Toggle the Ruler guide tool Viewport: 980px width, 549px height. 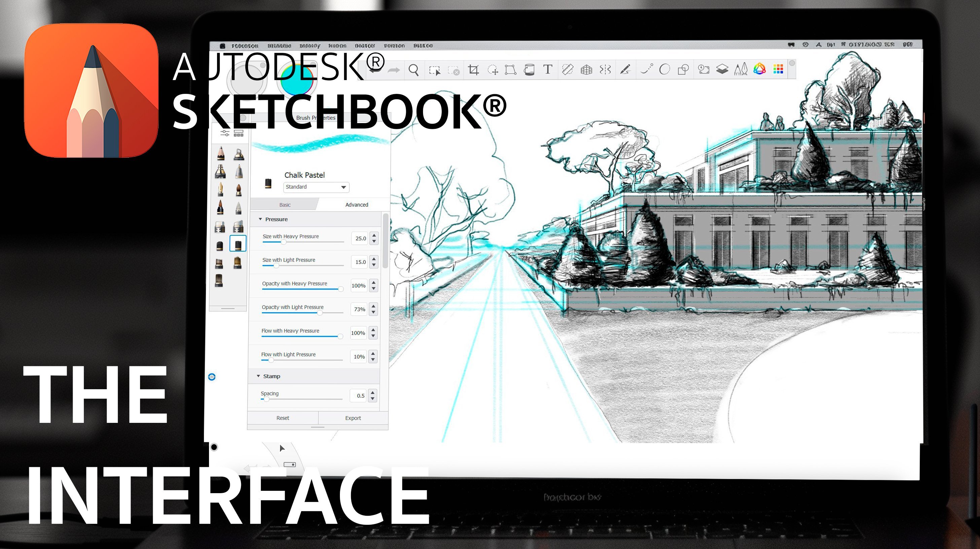tap(568, 70)
